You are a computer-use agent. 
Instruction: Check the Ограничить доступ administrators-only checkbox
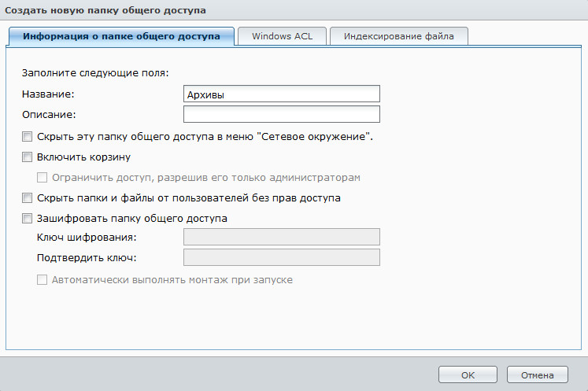[x=43, y=177]
